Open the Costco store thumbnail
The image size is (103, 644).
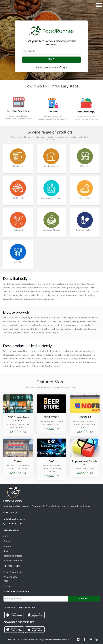pos(18,448)
